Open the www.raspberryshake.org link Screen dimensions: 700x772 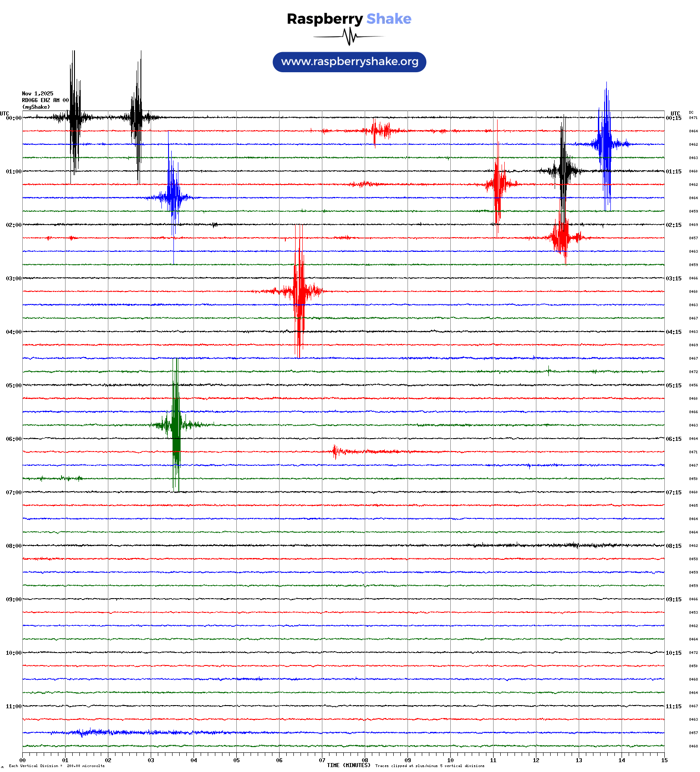click(350, 62)
